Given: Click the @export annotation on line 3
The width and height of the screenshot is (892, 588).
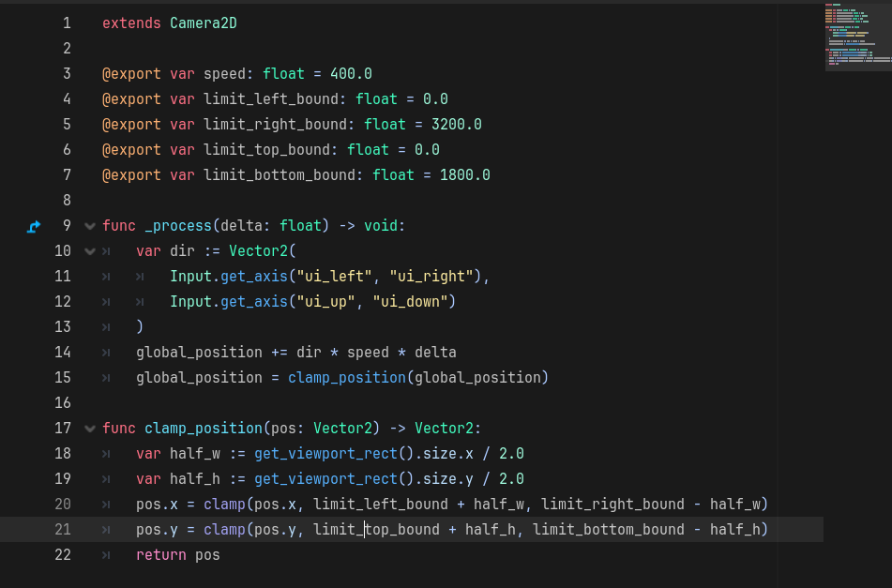Looking at the screenshot, I should 131,74.
